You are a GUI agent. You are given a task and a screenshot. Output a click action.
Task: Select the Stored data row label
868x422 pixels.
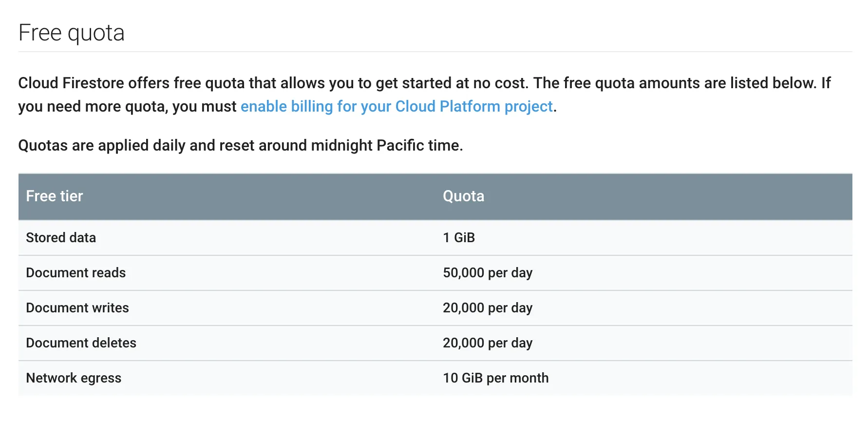coord(61,238)
